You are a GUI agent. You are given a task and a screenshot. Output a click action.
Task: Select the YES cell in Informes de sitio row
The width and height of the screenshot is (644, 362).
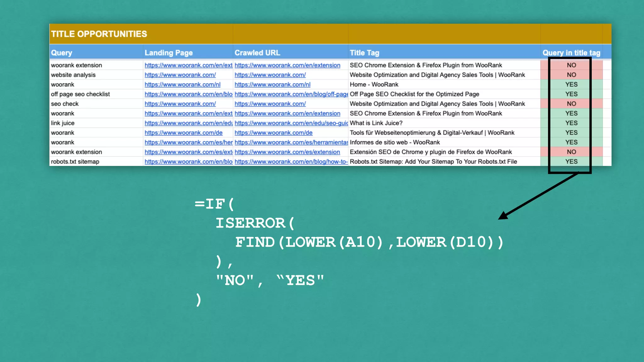tap(571, 142)
